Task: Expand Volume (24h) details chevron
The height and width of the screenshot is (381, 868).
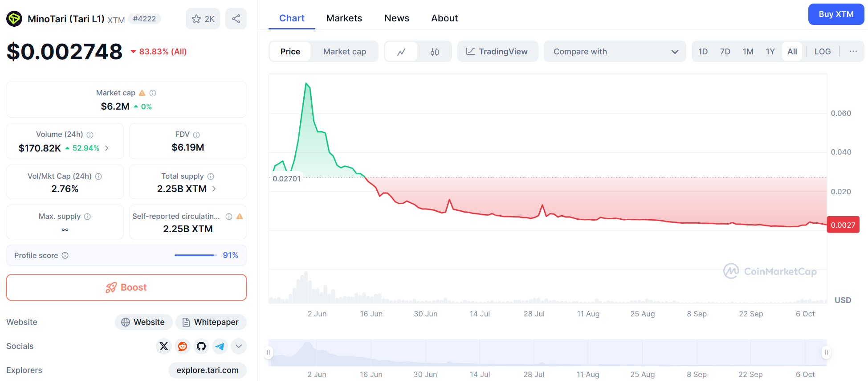Action: tap(107, 148)
